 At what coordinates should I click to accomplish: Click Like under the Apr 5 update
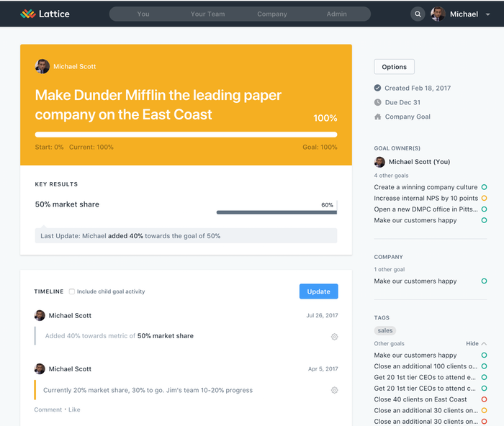click(74, 409)
